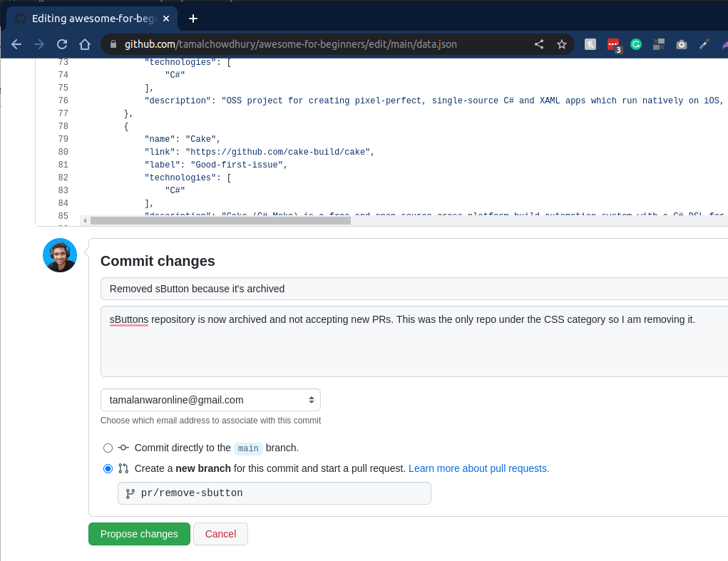Image resolution: width=728 pixels, height=561 pixels.
Task: Open the pen annotation extension icon
Action: click(x=704, y=44)
